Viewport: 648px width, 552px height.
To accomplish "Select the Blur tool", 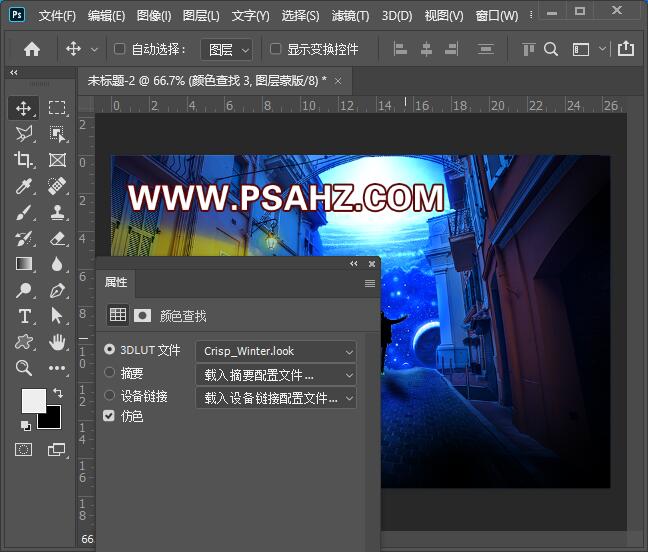I will pyautogui.click(x=57, y=264).
